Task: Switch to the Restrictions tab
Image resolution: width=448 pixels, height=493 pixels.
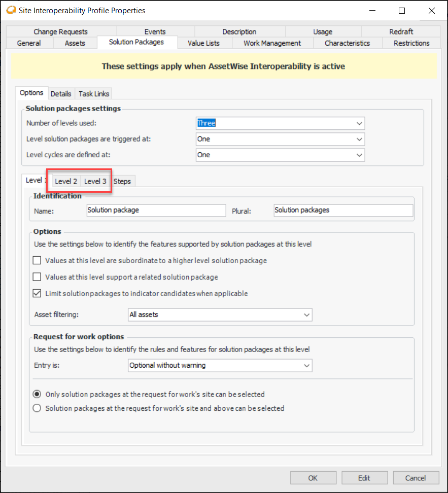Action: pos(411,43)
